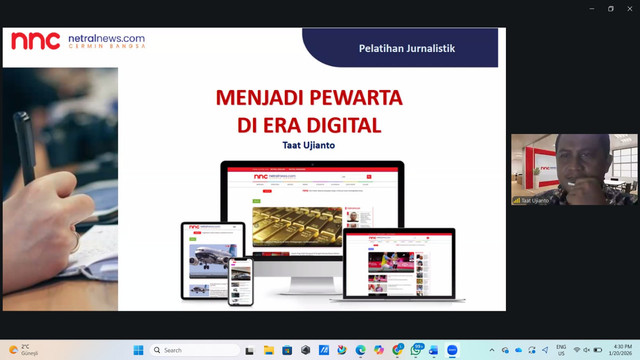This screenshot has width=640, height=360.
Task: Click the location arrow tray icon
Action: [545, 350]
